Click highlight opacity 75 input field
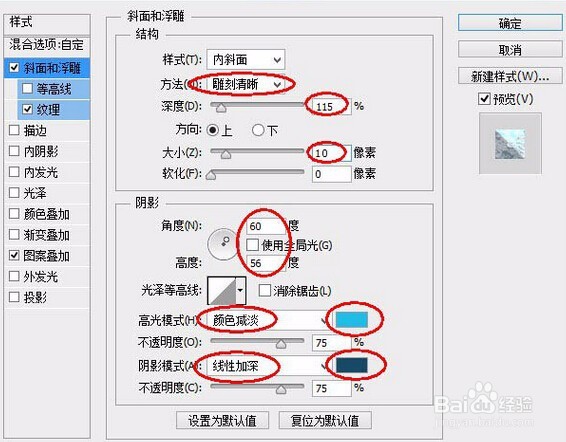 331,343
